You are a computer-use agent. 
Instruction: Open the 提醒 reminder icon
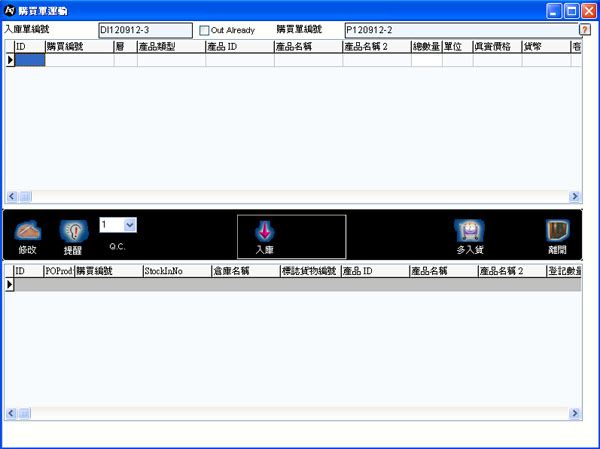coord(74,231)
